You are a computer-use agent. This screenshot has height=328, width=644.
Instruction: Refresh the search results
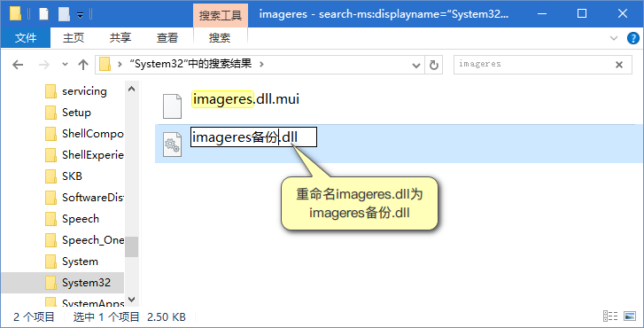pos(434,65)
